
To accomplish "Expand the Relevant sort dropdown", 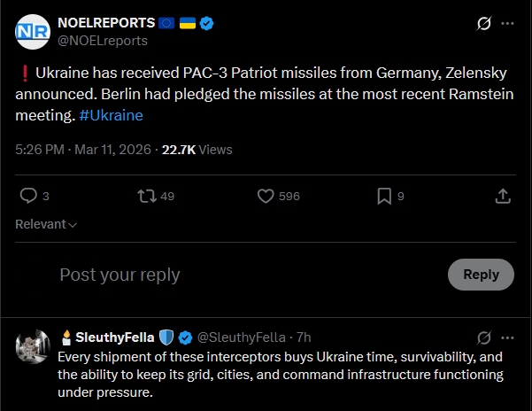I will [x=46, y=224].
